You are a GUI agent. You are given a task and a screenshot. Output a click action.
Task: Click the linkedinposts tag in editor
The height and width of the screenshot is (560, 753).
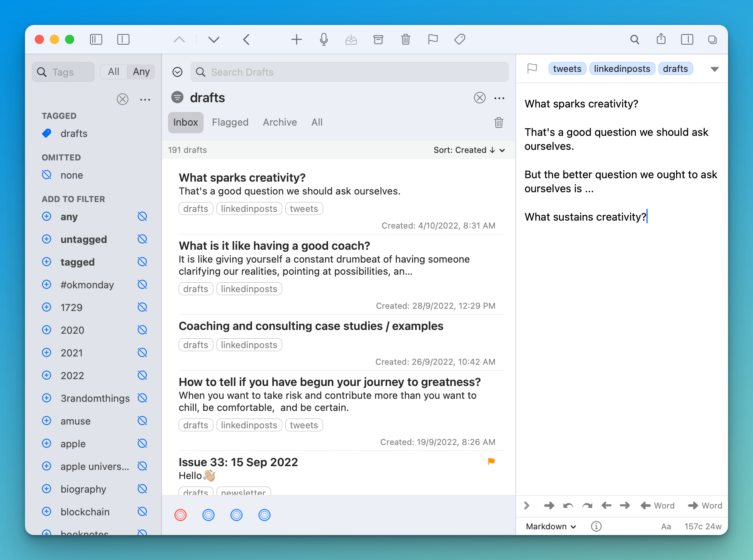622,68
